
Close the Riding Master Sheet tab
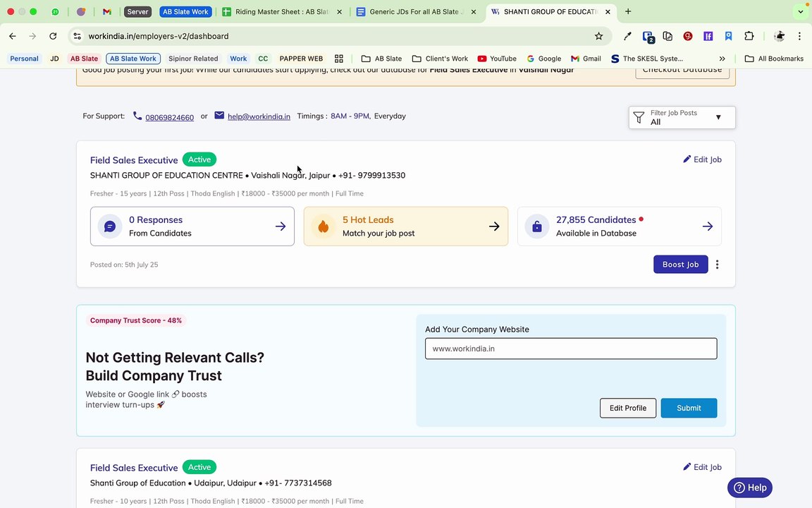[339, 12]
